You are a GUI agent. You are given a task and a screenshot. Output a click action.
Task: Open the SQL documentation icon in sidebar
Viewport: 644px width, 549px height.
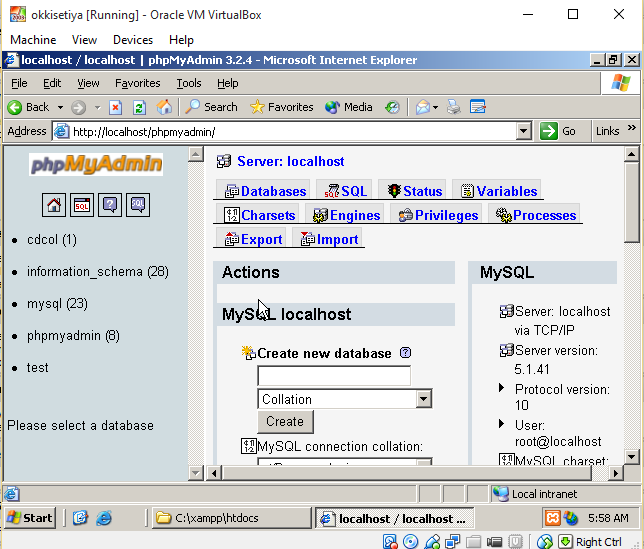[x=138, y=204]
